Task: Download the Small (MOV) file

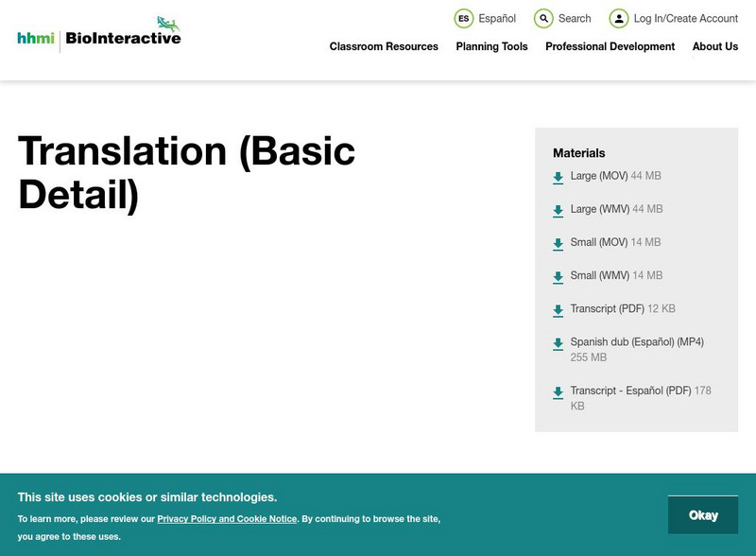Action: (598, 242)
